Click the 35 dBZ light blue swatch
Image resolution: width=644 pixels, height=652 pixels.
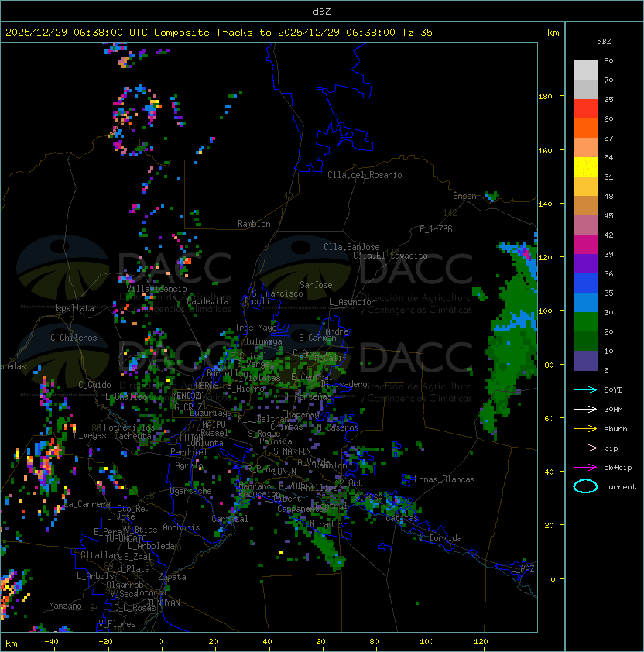tap(585, 302)
